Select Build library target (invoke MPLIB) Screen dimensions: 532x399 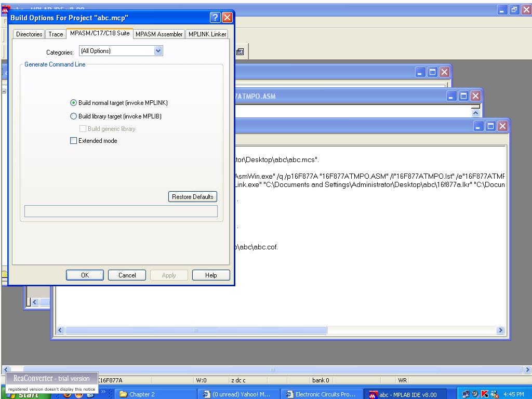(116, 116)
